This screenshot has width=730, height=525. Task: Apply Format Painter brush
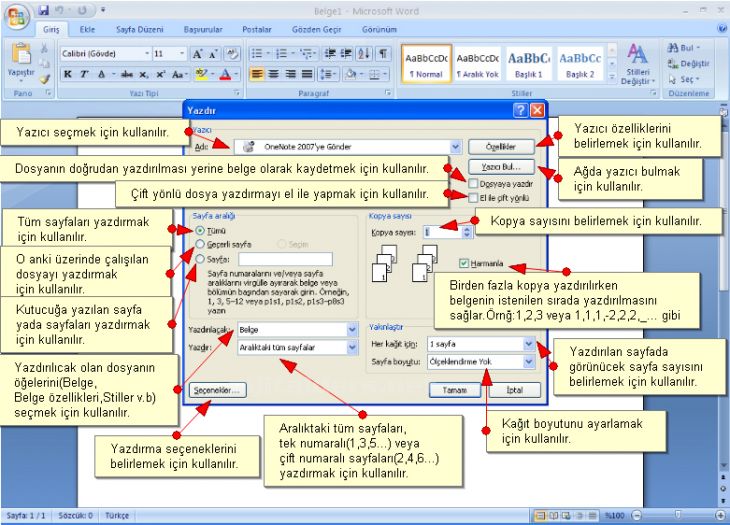(x=44, y=79)
